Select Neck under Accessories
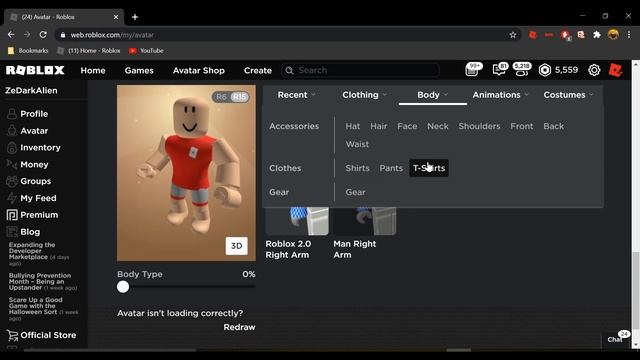 click(438, 126)
